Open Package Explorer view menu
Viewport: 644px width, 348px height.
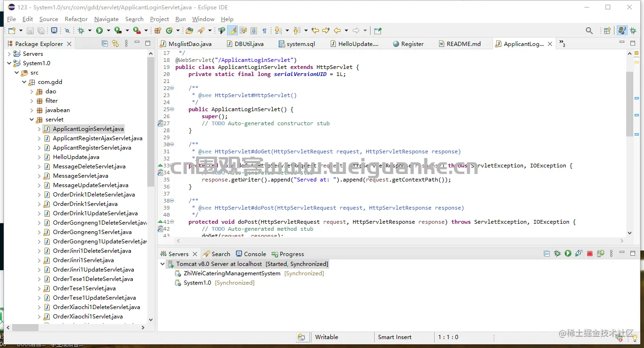click(x=126, y=44)
